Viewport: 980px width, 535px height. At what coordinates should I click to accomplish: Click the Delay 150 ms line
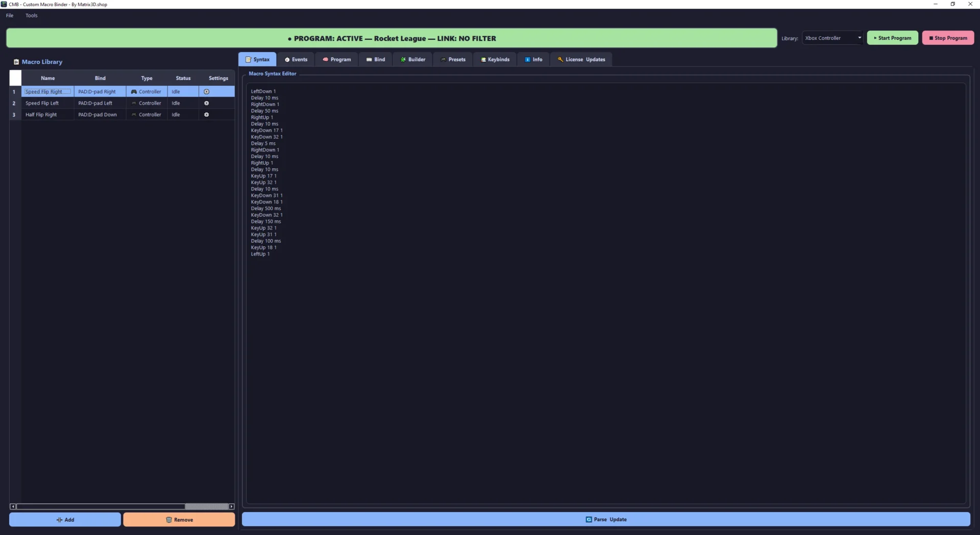pyautogui.click(x=266, y=221)
